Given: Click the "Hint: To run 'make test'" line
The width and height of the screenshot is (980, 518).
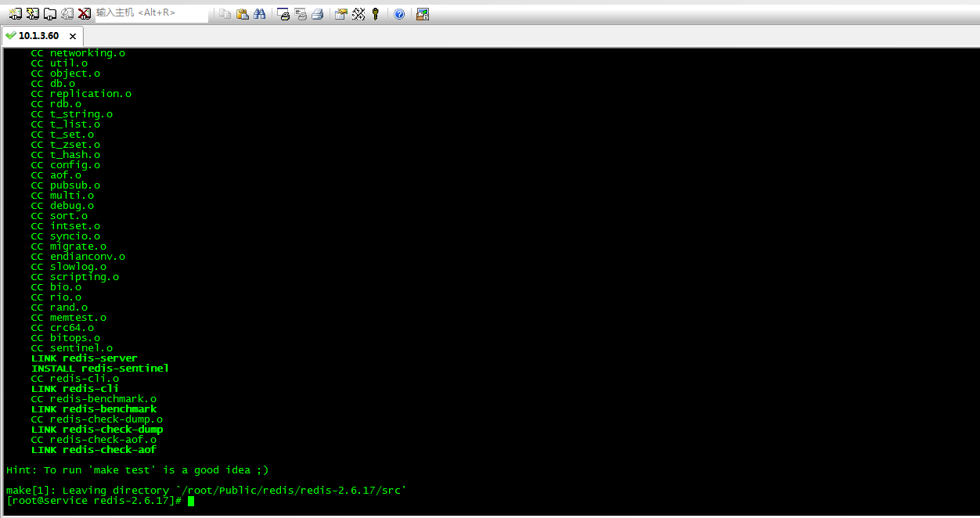Looking at the screenshot, I should coord(138,470).
